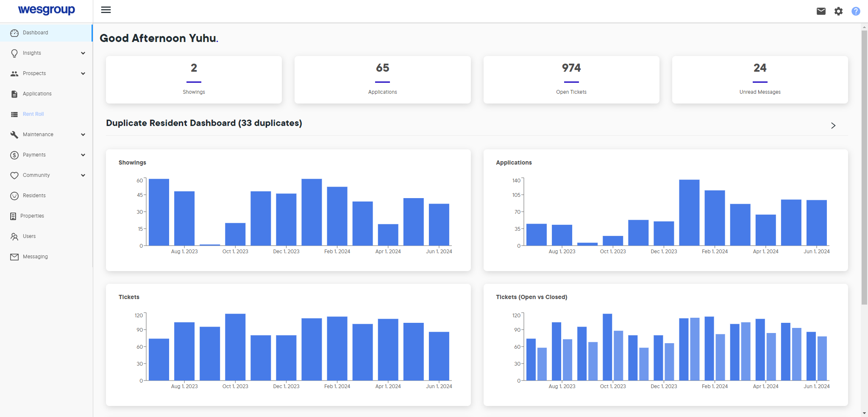868x417 pixels.
Task: Click the blue help question mark icon
Action: pyautogui.click(x=856, y=11)
